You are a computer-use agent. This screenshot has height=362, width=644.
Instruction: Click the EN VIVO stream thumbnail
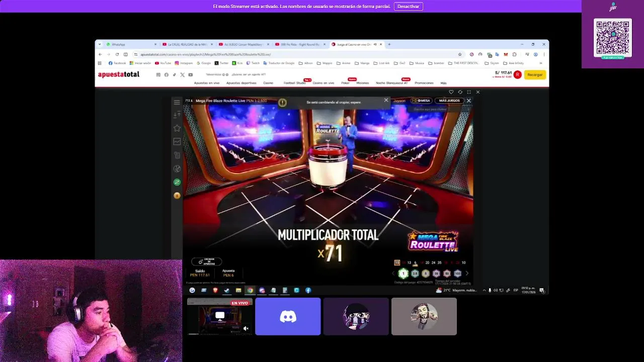220,316
